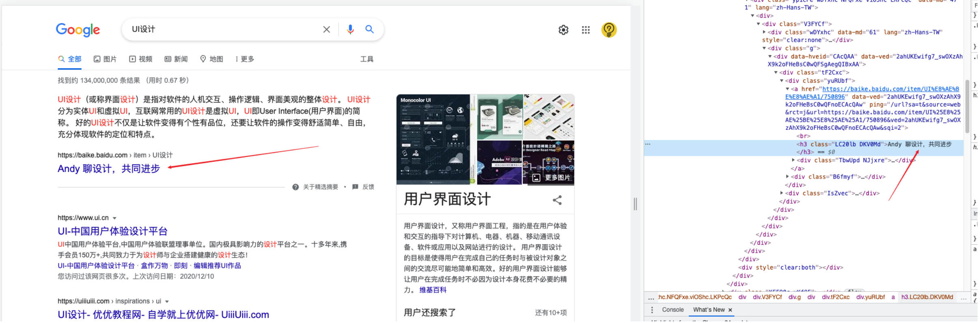Open the 维基百科 link in knowledge panel
This screenshot has width=980, height=323.
433,290
